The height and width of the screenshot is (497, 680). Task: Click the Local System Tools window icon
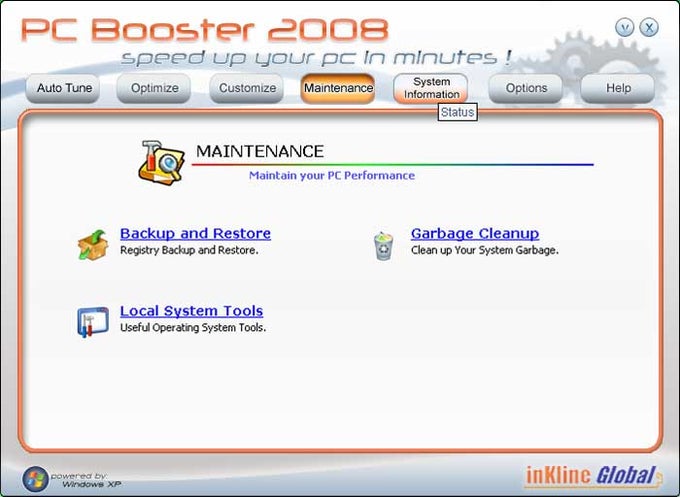[x=93, y=322]
